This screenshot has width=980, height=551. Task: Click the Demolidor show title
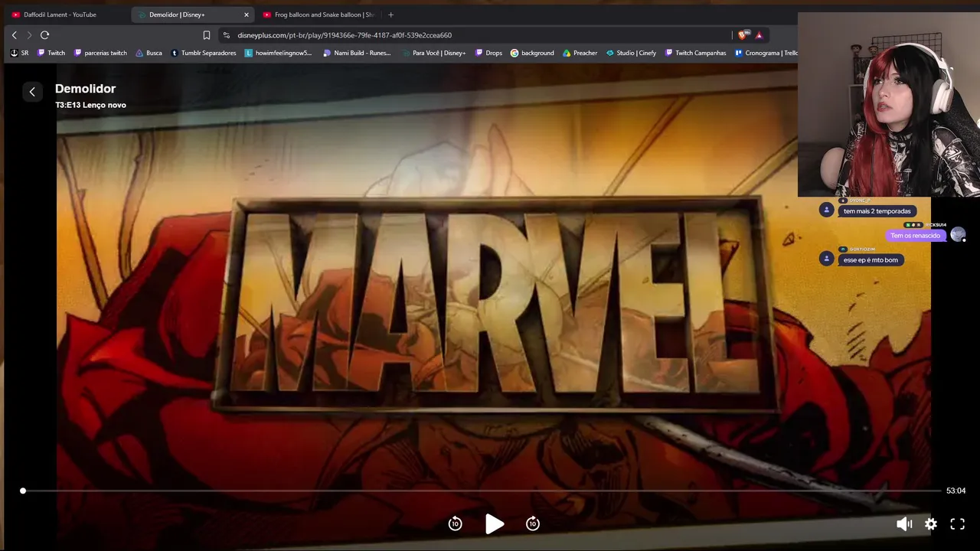point(85,89)
